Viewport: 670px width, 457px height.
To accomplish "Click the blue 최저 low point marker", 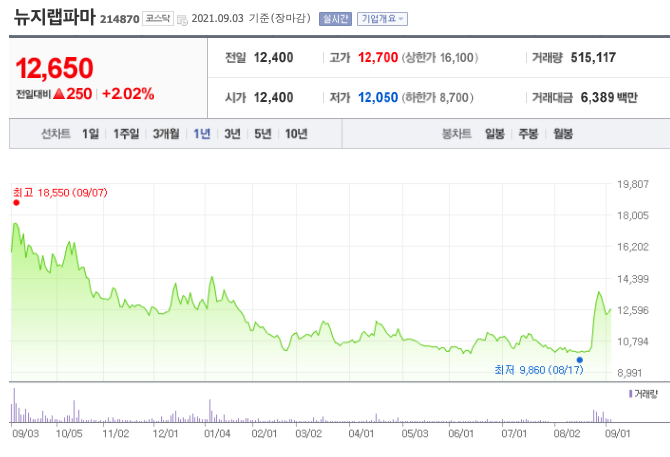I will [x=579, y=360].
